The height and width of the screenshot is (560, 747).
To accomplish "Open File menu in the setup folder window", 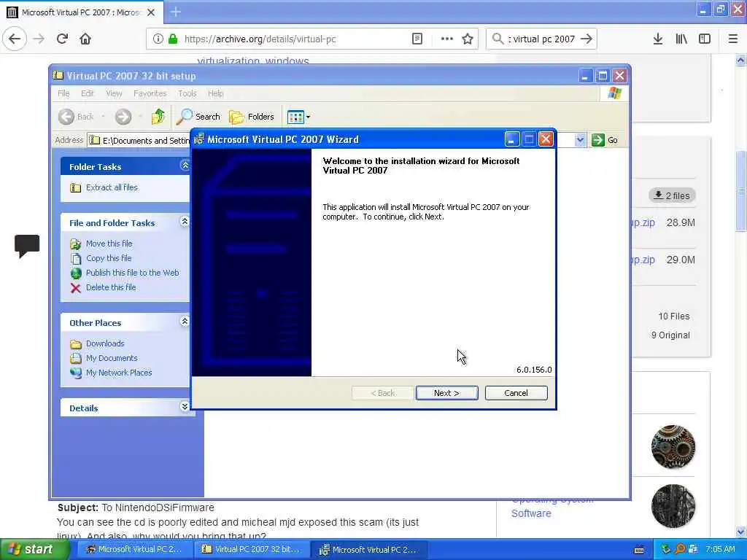I will (x=64, y=93).
